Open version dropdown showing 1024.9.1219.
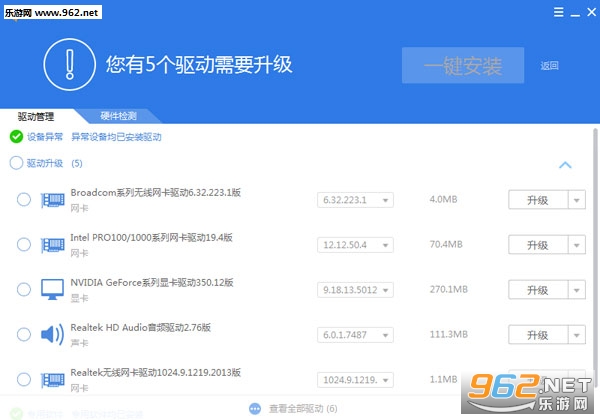This screenshot has width=600, height=420. tap(355, 380)
